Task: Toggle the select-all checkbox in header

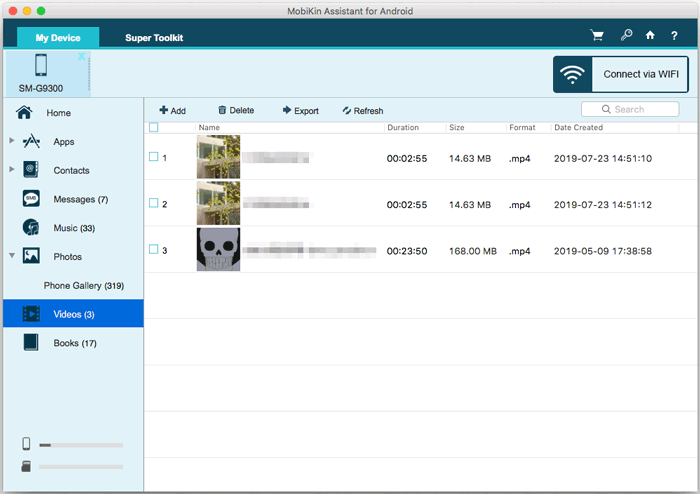Action: pyautogui.click(x=153, y=127)
